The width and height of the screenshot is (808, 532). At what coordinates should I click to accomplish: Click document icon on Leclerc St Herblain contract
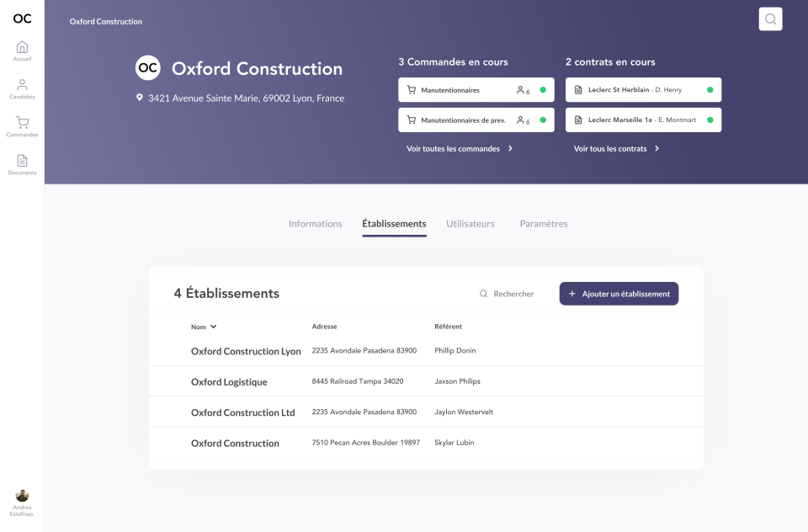click(x=578, y=90)
